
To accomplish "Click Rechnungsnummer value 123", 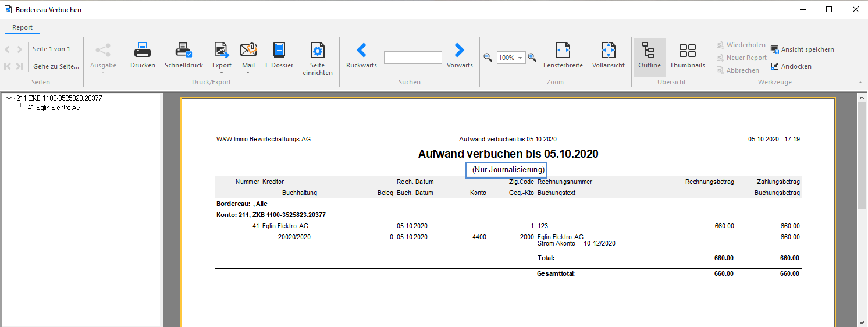I will coord(543,226).
